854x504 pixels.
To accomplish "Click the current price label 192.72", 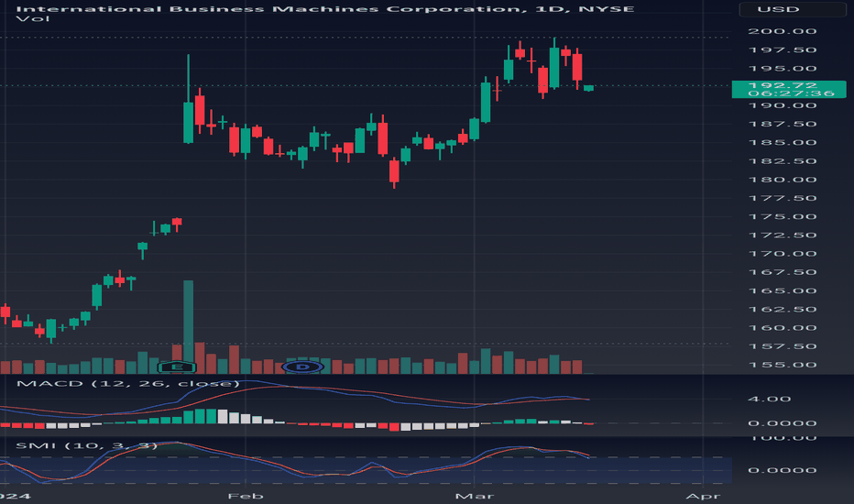I will tap(783, 85).
